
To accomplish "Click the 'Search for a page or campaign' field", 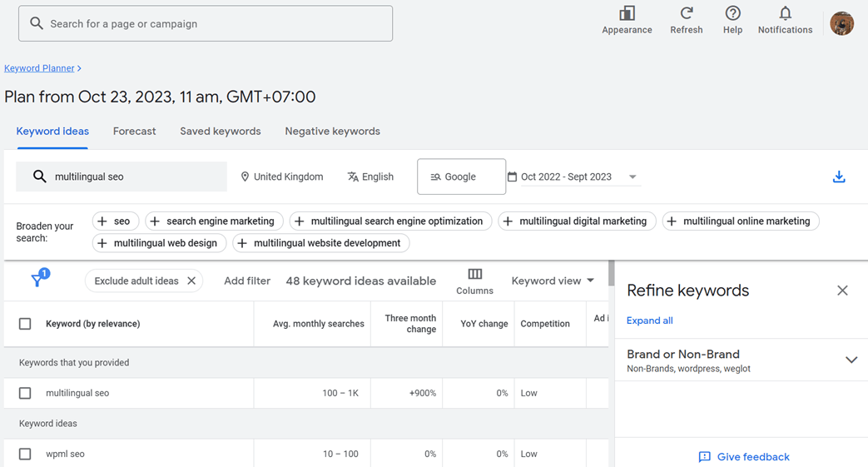I will pos(206,24).
